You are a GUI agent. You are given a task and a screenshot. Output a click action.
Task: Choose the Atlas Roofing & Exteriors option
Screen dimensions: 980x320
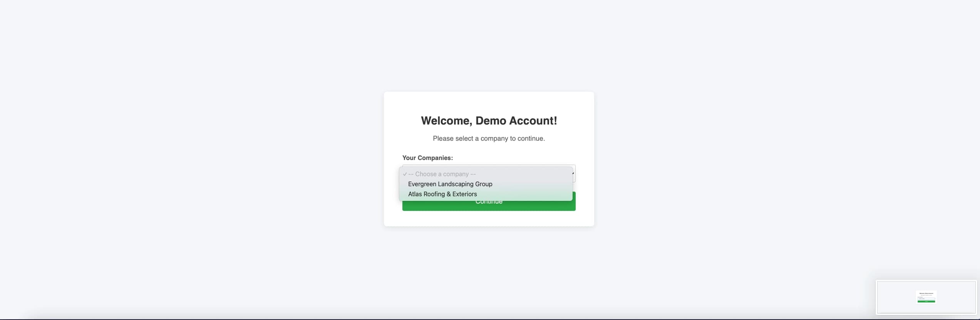point(442,194)
